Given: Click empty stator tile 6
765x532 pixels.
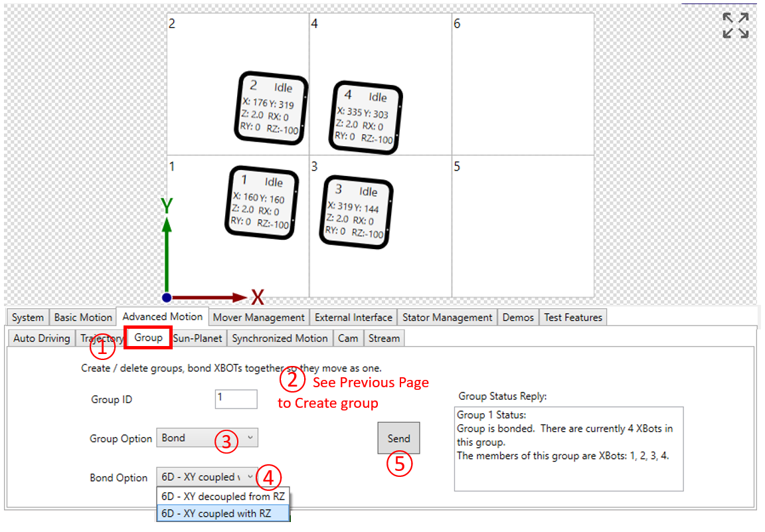Looking at the screenshot, I should [x=523, y=84].
